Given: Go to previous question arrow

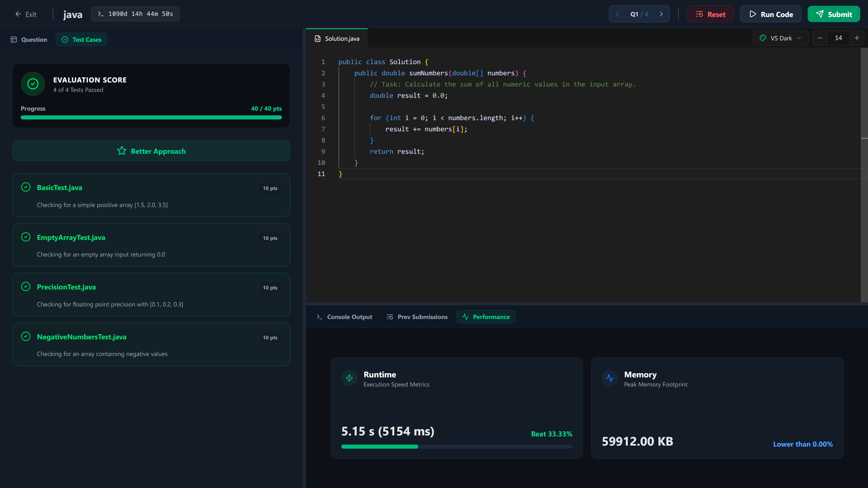Looking at the screenshot, I should pos(617,14).
